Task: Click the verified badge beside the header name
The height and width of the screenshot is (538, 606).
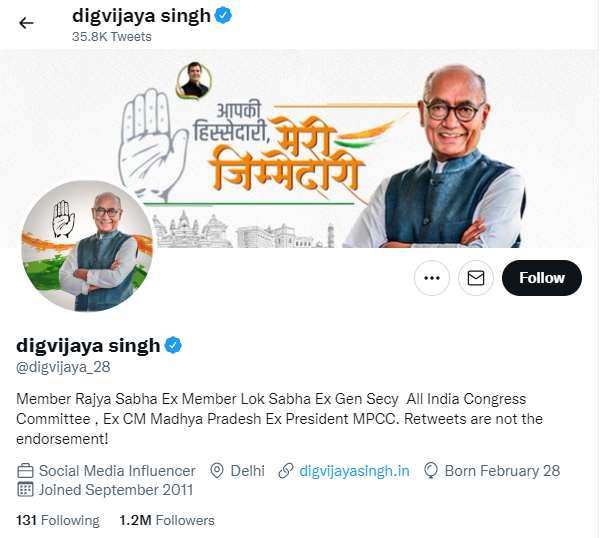Action: click(x=223, y=16)
